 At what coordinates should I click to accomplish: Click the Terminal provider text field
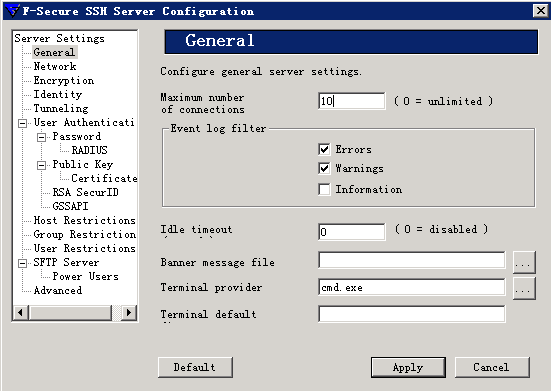(412, 287)
